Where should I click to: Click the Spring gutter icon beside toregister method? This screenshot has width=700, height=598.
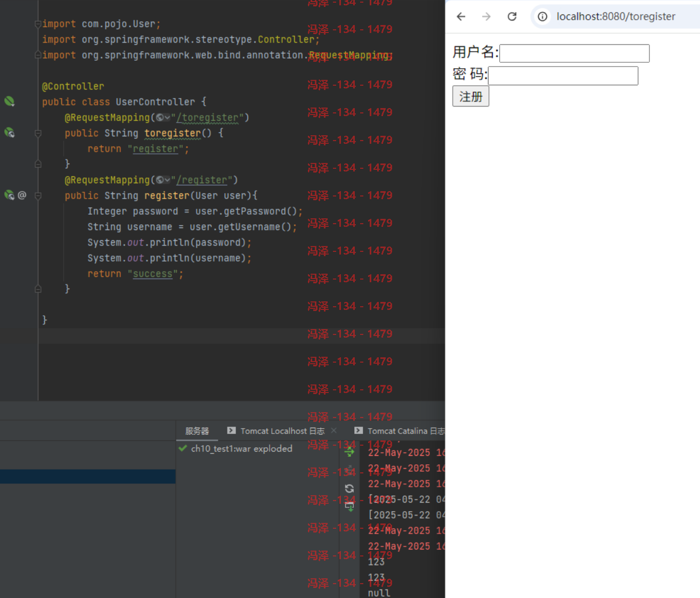[x=10, y=133]
